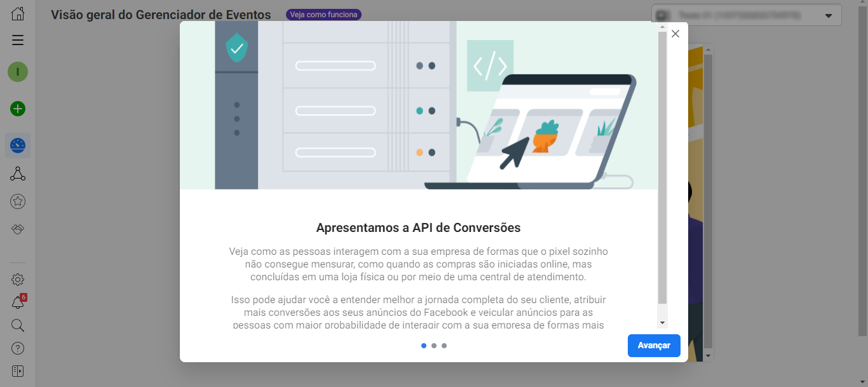
Task: Click the dialog scrollbar up arrow
Action: (663, 27)
